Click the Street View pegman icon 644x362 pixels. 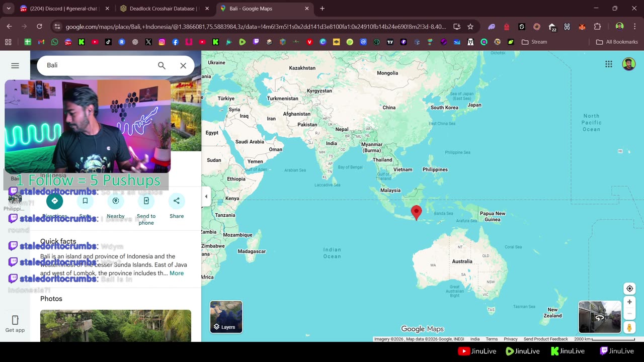(x=629, y=328)
